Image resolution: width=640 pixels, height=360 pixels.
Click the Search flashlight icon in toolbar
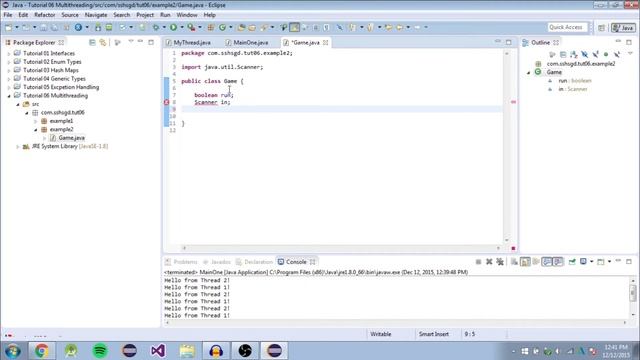[264, 27]
